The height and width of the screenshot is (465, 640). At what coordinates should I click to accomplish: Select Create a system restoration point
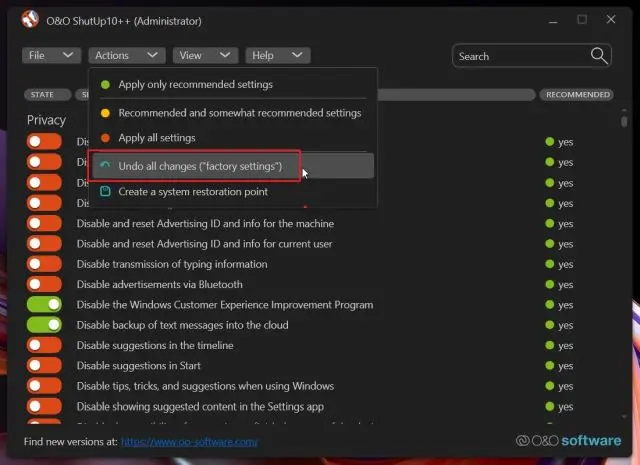click(x=233, y=191)
